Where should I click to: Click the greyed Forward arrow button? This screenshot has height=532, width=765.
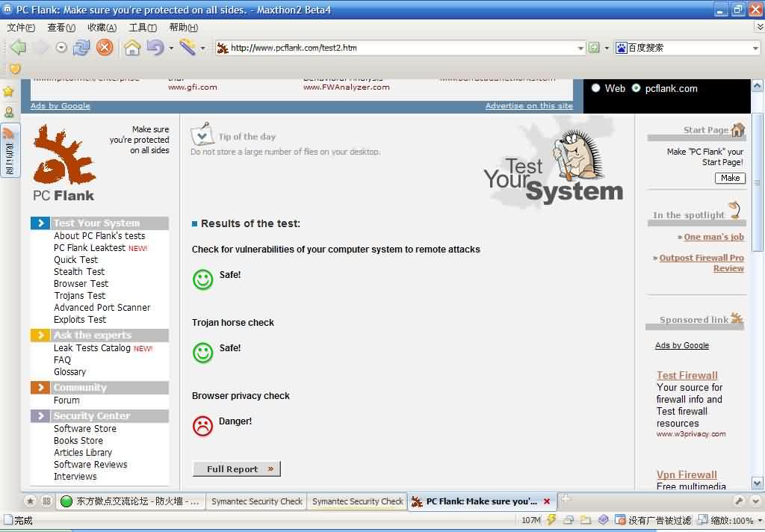coord(41,47)
